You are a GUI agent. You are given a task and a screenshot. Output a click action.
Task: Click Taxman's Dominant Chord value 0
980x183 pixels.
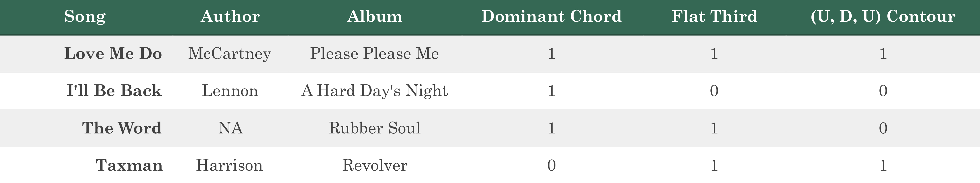(552, 166)
